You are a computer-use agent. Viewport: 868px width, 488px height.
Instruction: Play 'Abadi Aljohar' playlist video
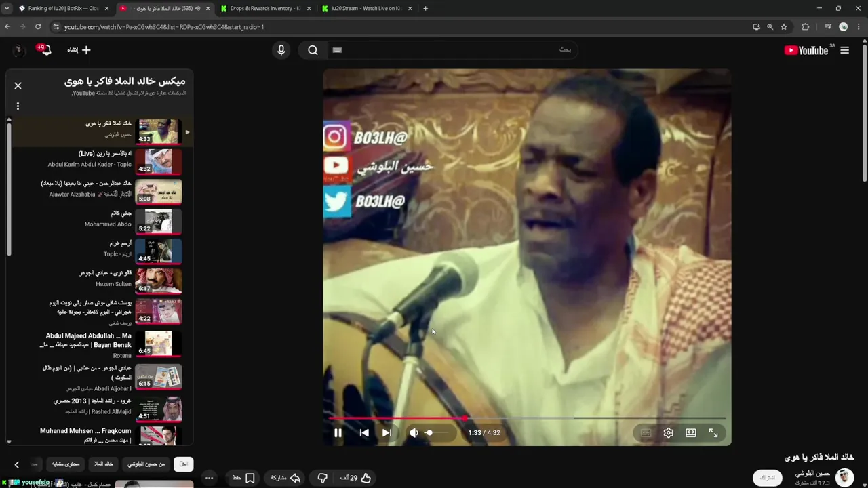[98, 377]
